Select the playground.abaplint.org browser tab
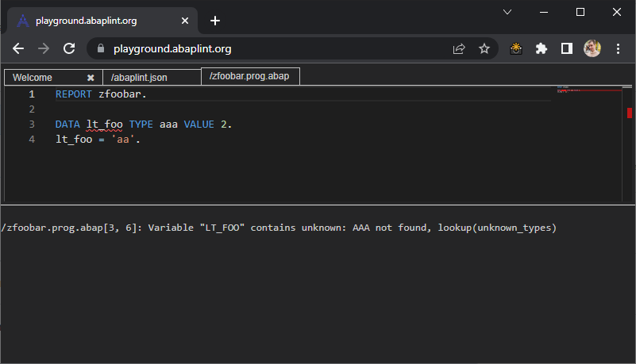This screenshot has height=364, width=636. pyautogui.click(x=102, y=21)
